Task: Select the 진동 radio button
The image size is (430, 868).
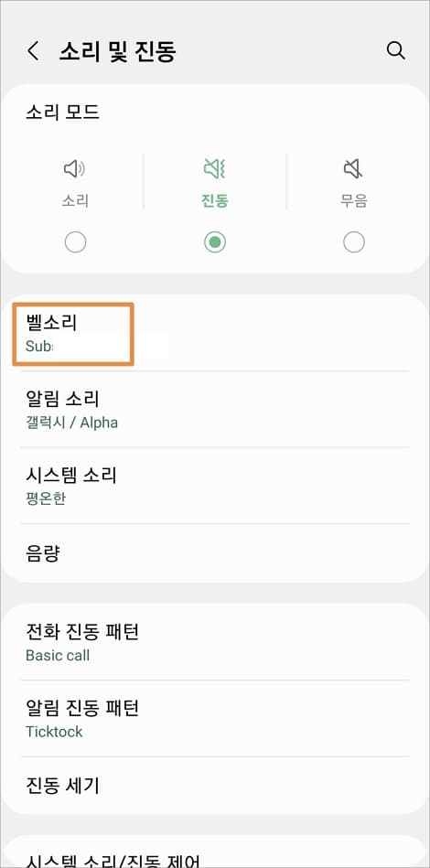Action: (x=215, y=242)
